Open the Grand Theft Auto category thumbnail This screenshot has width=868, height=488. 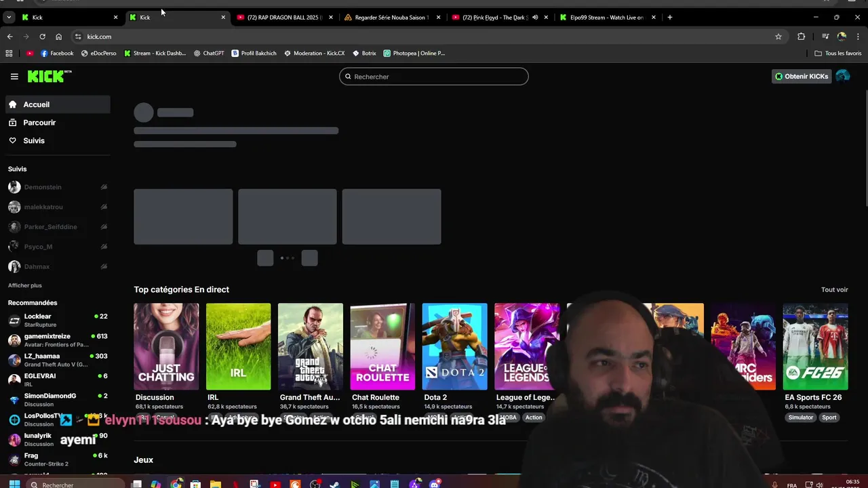coord(311,346)
